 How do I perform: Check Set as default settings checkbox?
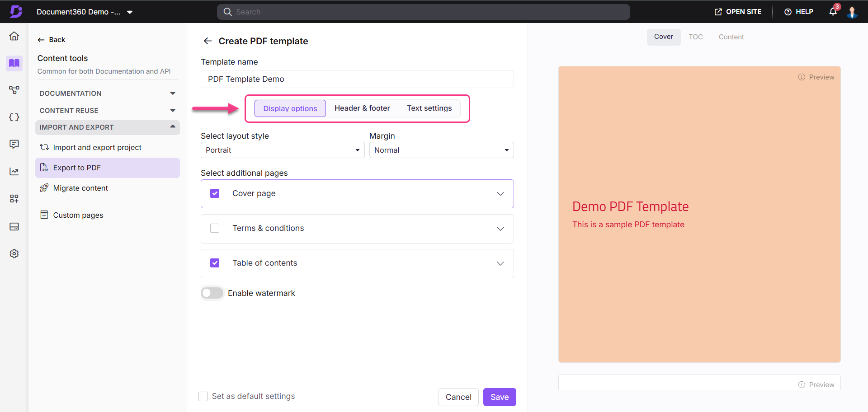[x=203, y=396]
